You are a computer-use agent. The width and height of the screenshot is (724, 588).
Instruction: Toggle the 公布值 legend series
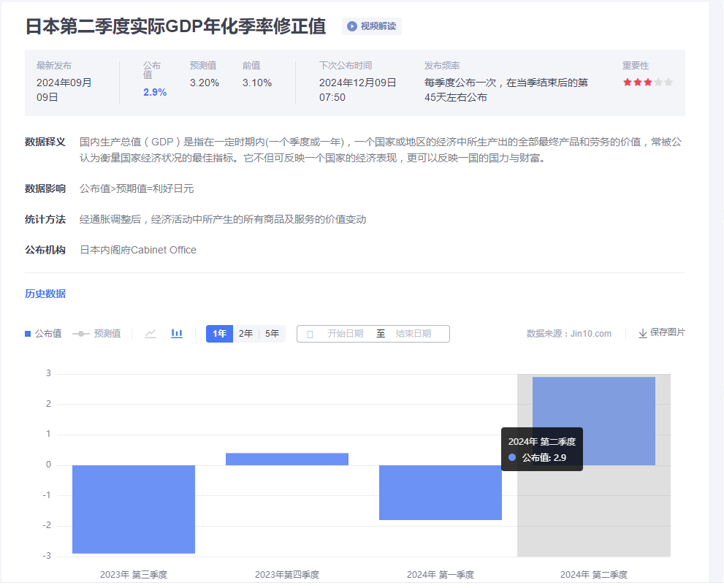[43, 334]
